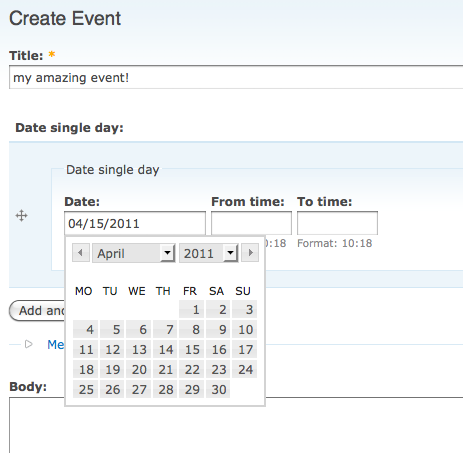Click the Date input field
Screen dimensions: 463x453
pyautogui.click(x=135, y=223)
